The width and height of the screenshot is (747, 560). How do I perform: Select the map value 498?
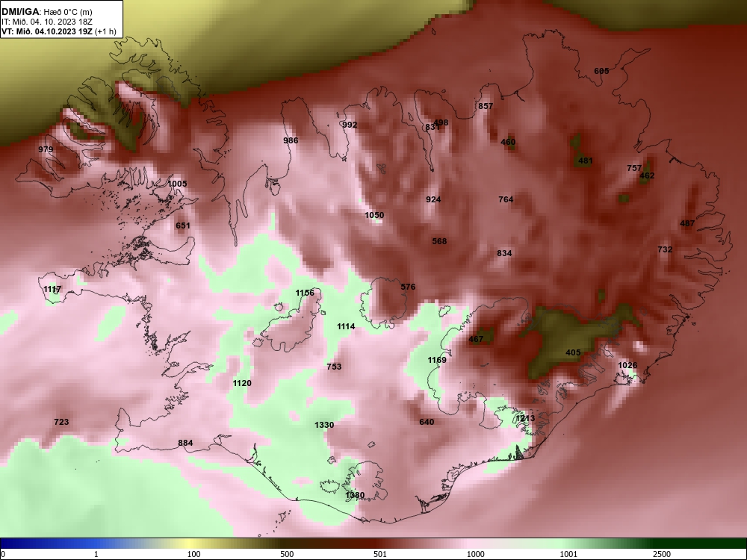pyautogui.click(x=441, y=122)
